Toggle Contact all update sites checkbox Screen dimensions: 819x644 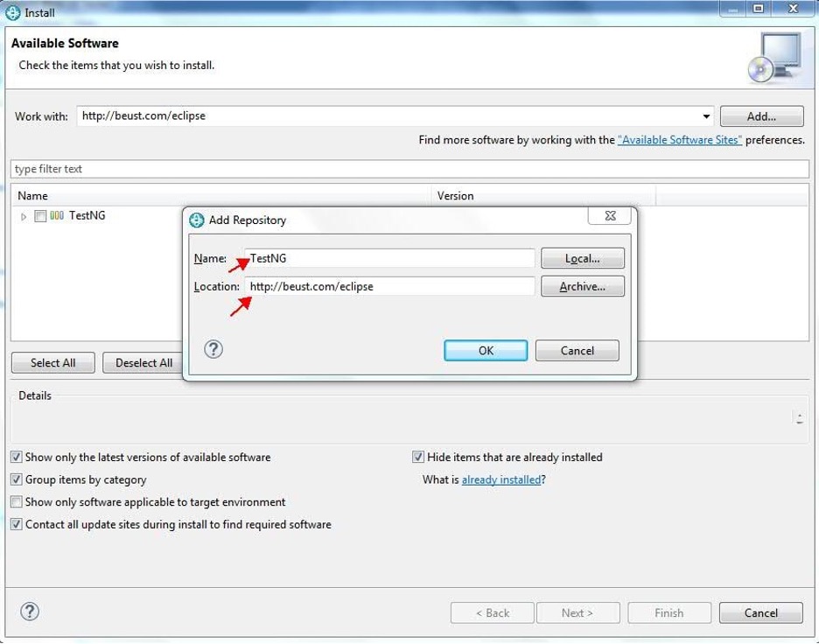coord(17,524)
